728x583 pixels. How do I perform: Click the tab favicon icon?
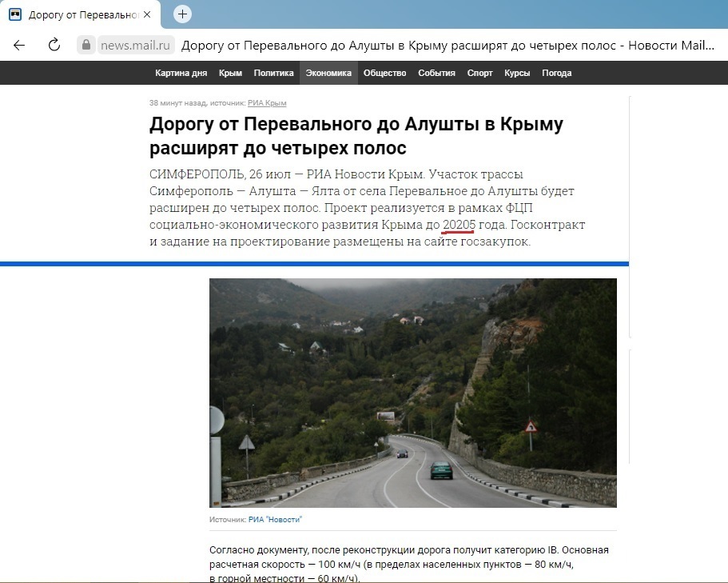point(15,14)
